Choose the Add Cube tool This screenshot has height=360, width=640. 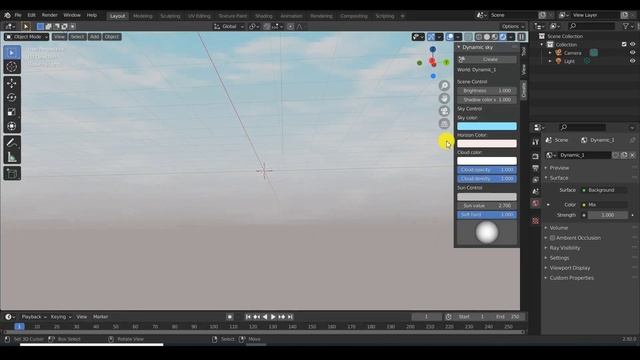pos(12,173)
